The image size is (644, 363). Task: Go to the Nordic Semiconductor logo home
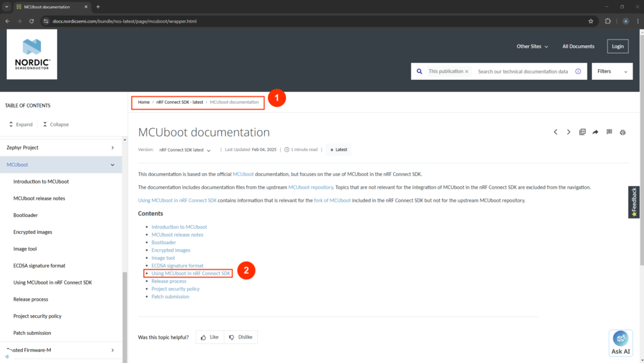[31, 54]
